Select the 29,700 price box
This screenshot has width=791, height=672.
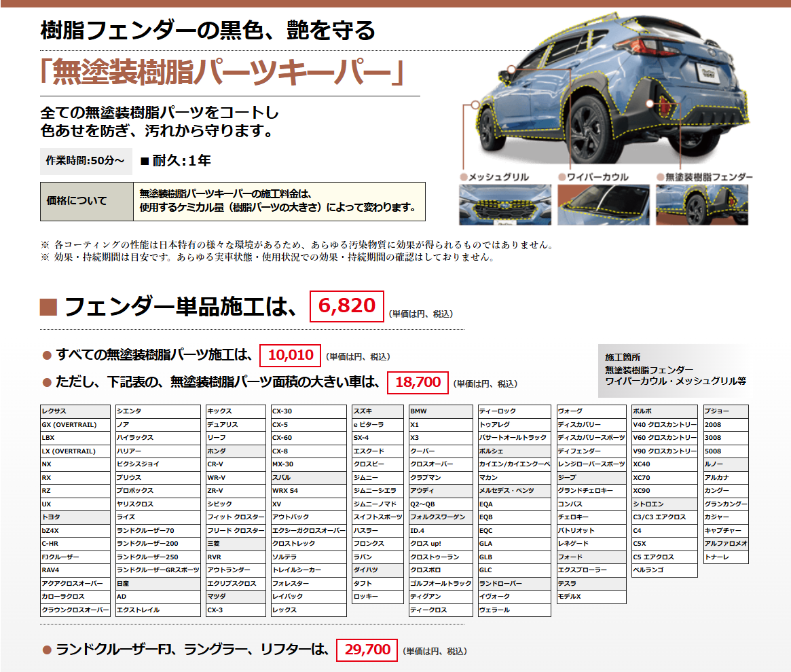point(367,650)
